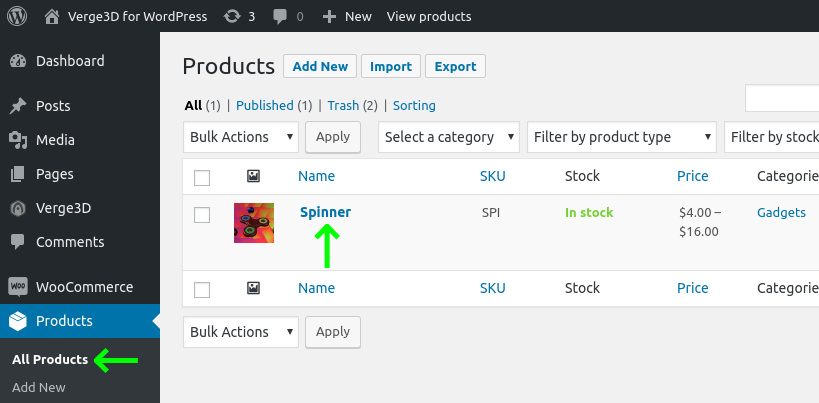Click the Verge3D sidebar icon

tap(18, 208)
